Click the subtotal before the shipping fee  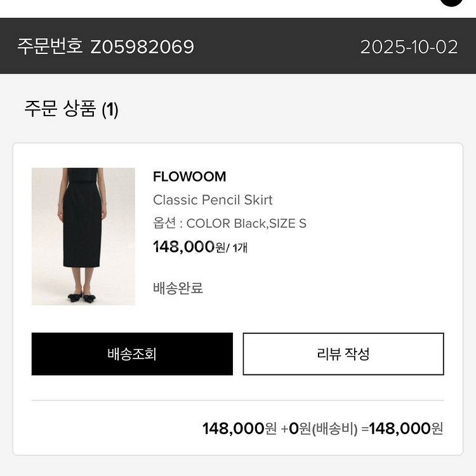click(239, 428)
